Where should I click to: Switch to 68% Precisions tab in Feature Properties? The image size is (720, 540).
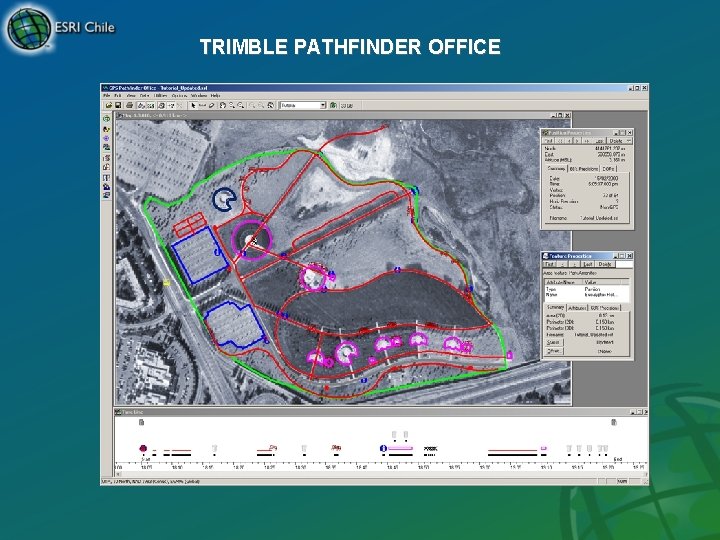point(605,308)
